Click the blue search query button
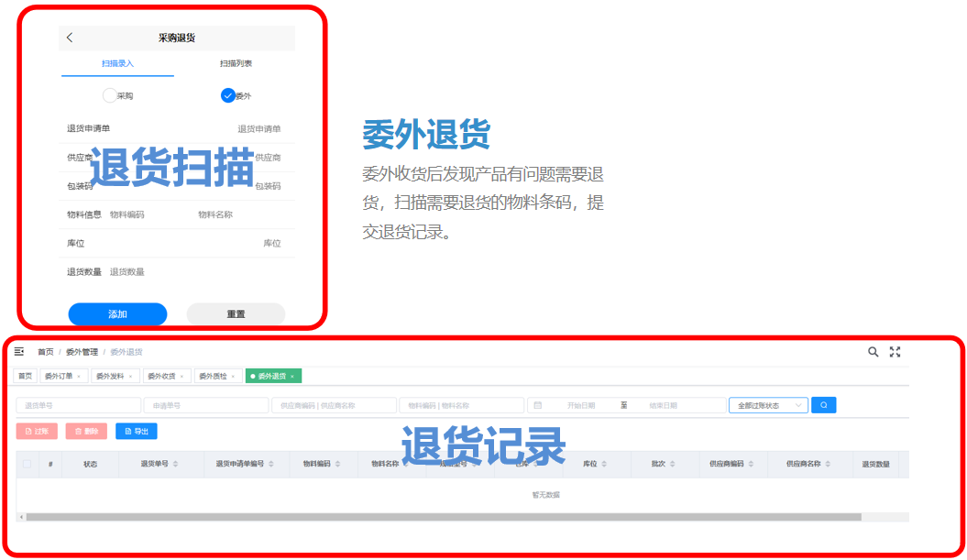This screenshot has width=967, height=560. 823,405
